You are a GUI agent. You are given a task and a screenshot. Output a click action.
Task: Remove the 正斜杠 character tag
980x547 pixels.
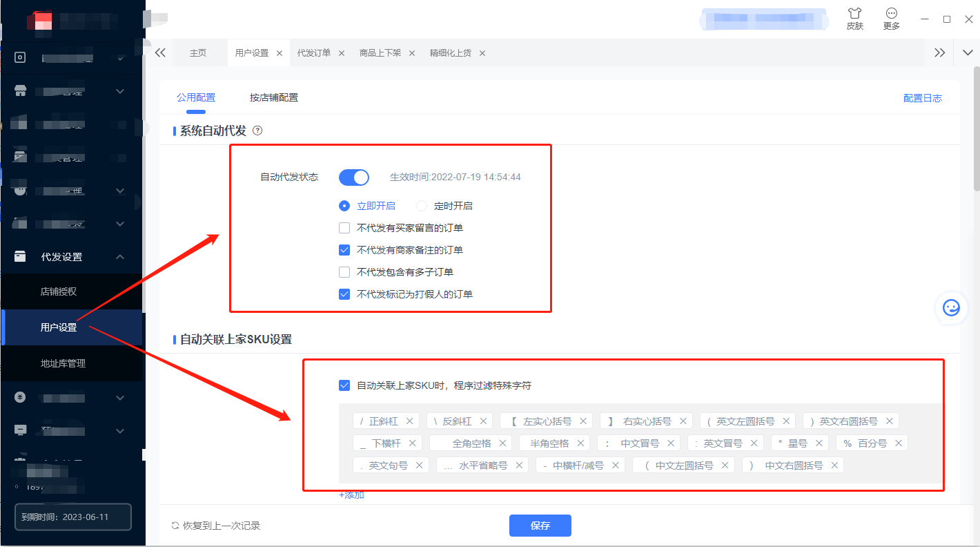[x=409, y=421]
